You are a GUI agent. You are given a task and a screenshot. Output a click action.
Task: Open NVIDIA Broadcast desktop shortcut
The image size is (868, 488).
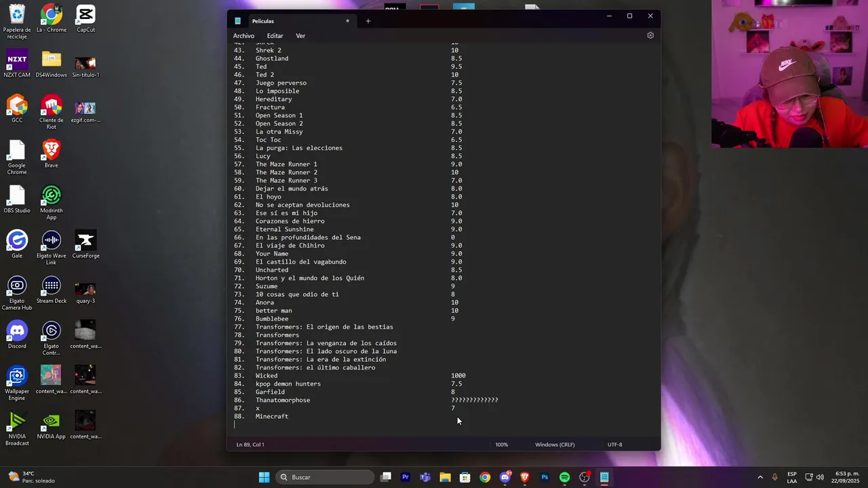point(17,428)
